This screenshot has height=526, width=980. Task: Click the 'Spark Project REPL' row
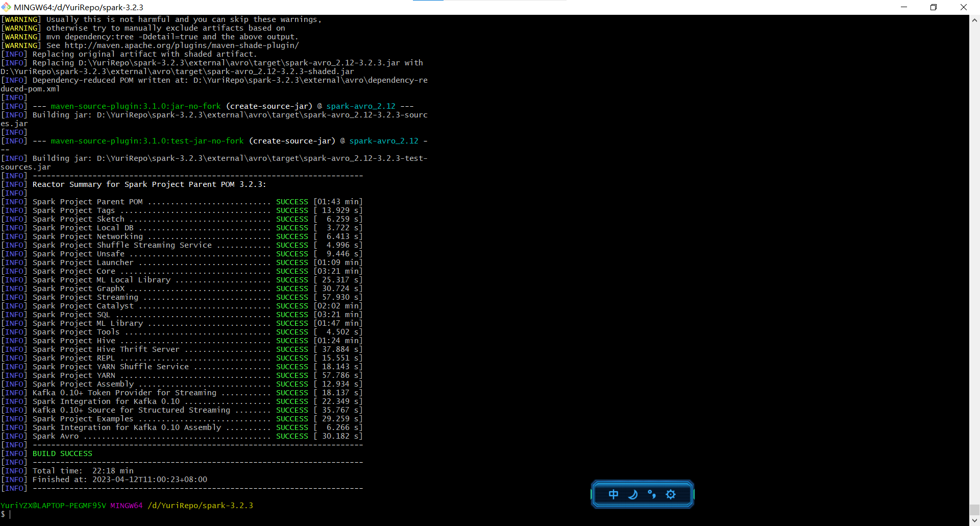182,358
